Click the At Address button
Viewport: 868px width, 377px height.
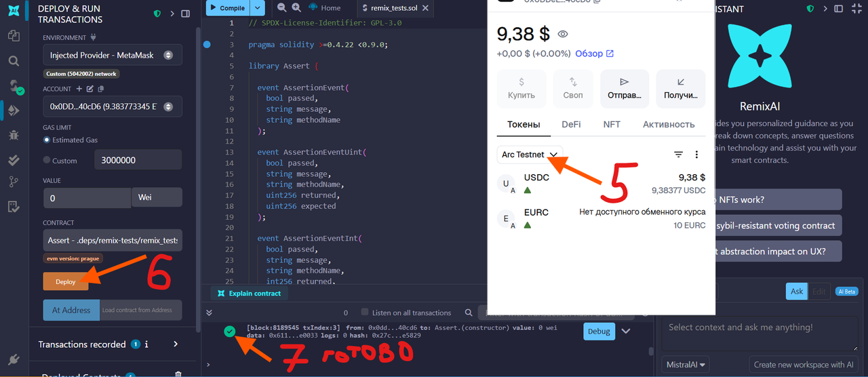coord(71,311)
